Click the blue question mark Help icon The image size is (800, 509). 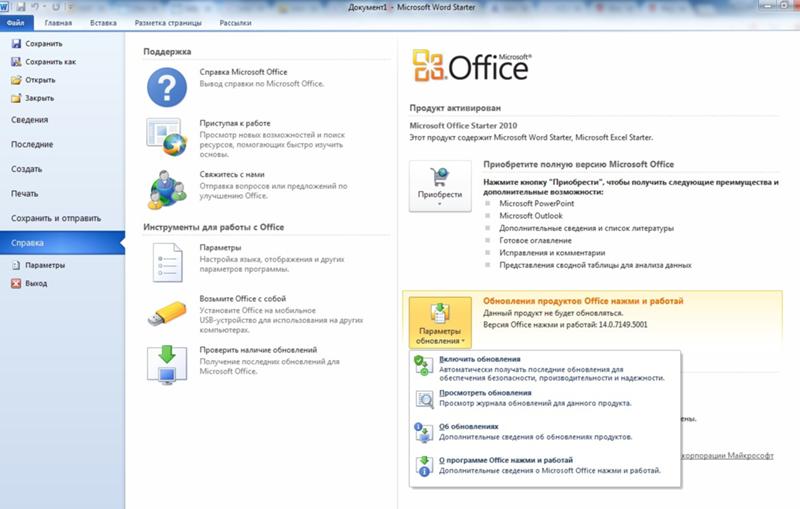click(167, 87)
